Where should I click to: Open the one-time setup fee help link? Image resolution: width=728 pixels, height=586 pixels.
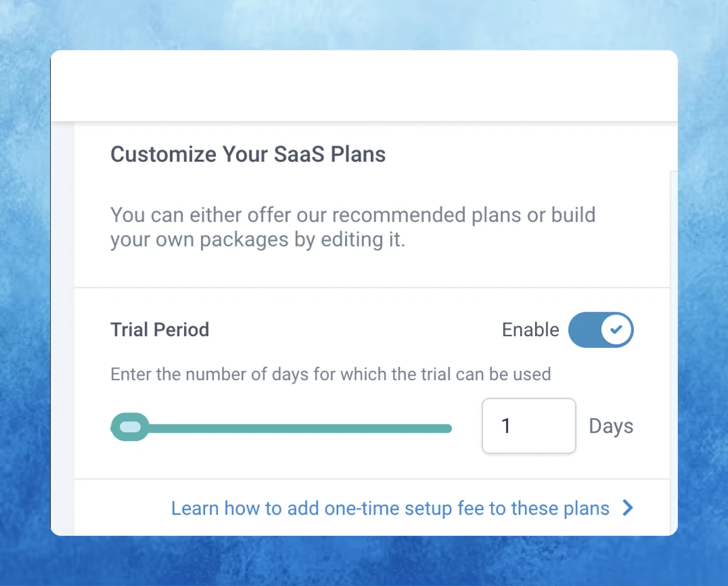(x=390, y=508)
